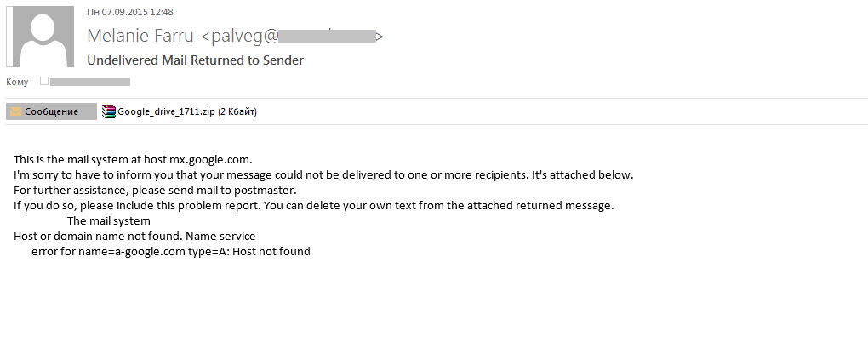Click the WinRAR archive icon of the attachment
Image resolution: width=868 pixels, height=337 pixels.
tap(109, 111)
